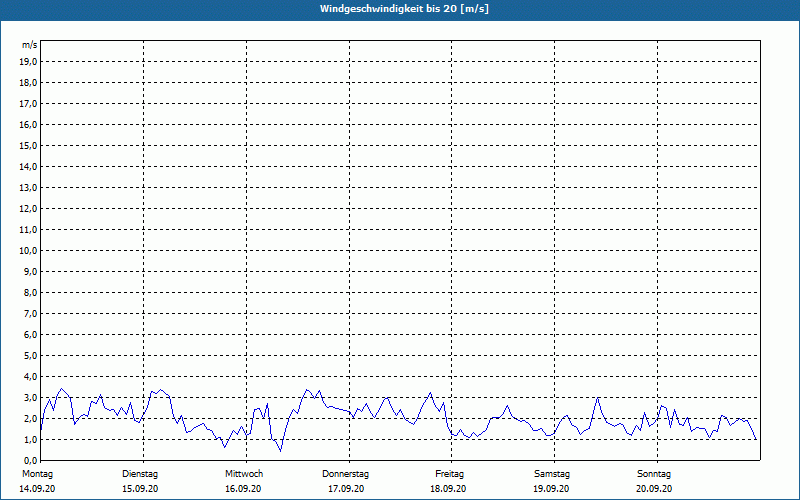Click the 14,0 y-axis label
The width and height of the screenshot is (800, 500).
click(28, 166)
